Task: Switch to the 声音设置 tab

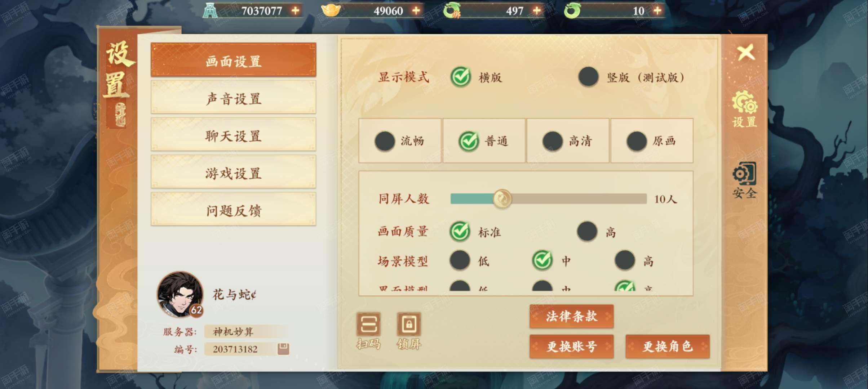Action: [234, 98]
